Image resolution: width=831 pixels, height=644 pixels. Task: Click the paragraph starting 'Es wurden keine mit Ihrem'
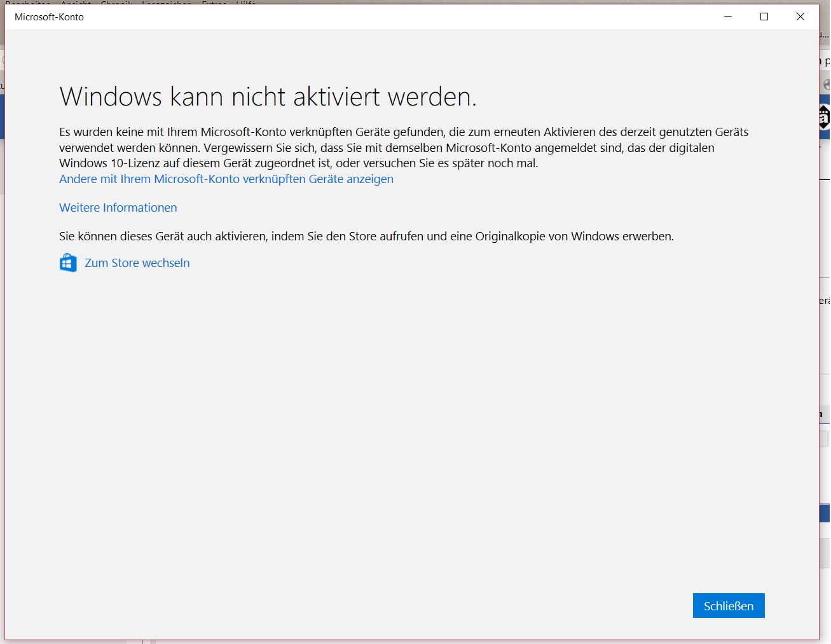404,147
